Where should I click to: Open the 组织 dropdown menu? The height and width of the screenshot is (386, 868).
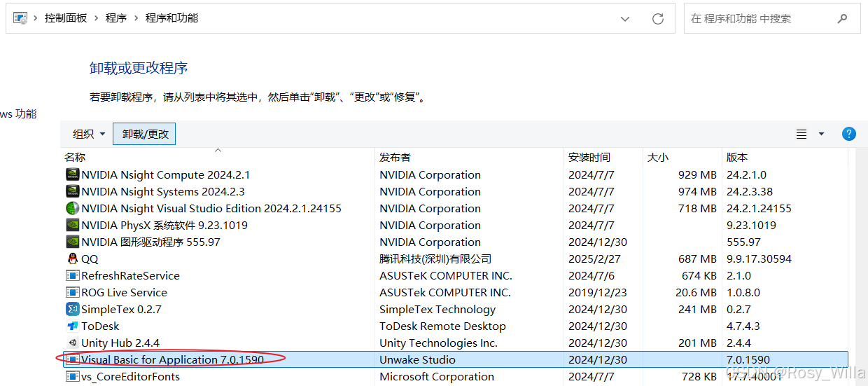coord(89,134)
